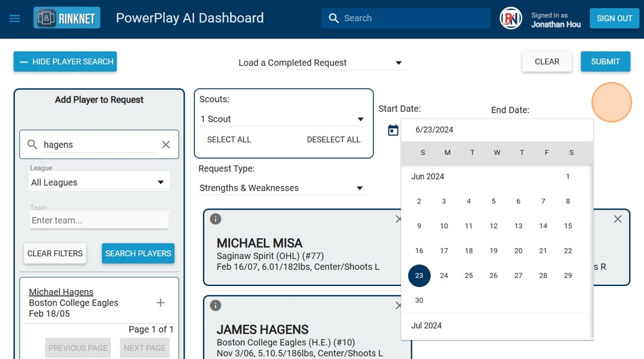Select June 29 in the calendar

pos(568,276)
